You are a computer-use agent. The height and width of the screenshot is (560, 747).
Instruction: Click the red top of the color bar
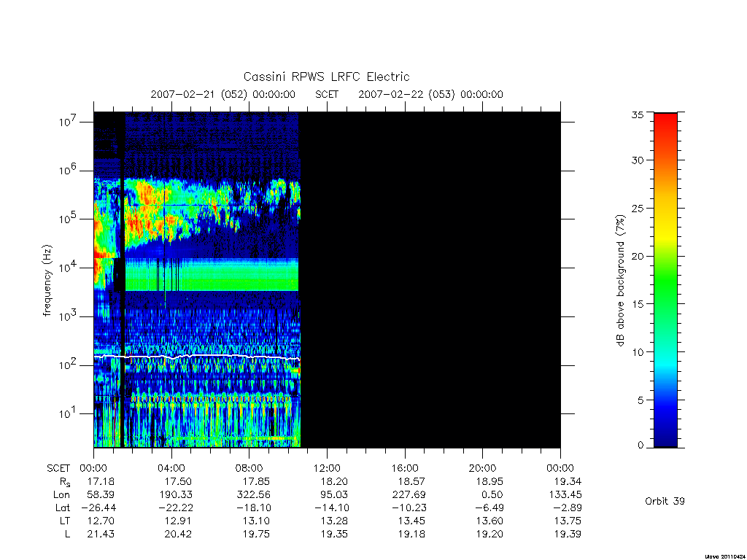click(665, 120)
